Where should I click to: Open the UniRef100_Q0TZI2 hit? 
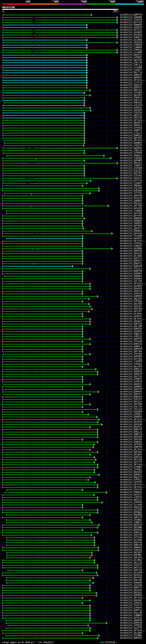(x=131, y=30)
